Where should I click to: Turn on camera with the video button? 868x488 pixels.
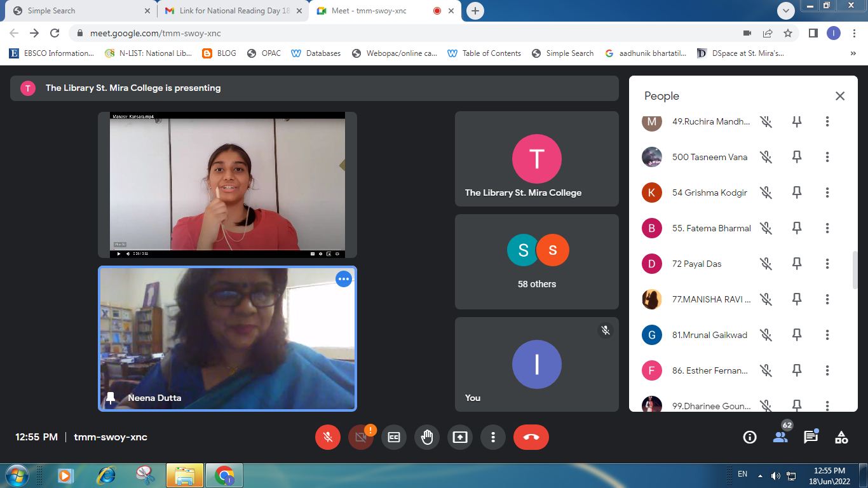[x=361, y=437]
